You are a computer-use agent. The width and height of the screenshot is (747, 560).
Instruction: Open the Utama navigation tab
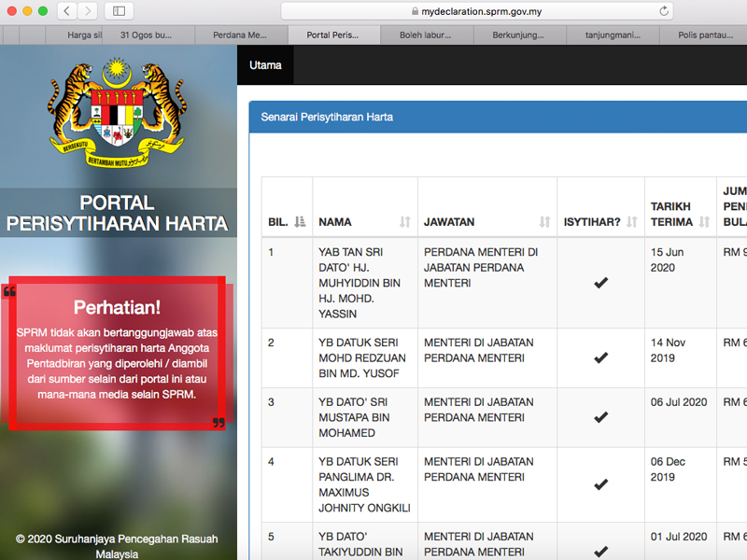(265, 65)
